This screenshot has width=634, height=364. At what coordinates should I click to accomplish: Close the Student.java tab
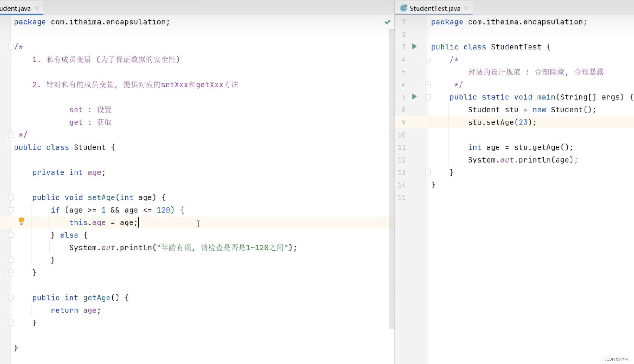pos(37,8)
